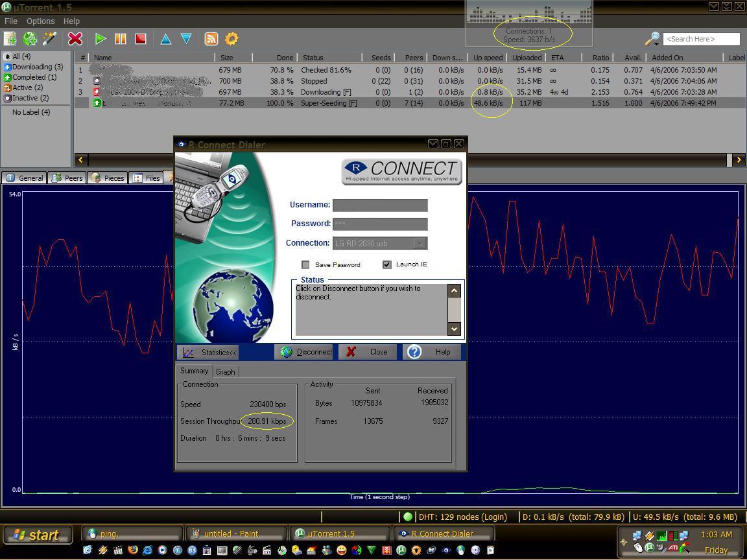Switch to the Peers tab
747x560 pixels.
pyautogui.click(x=67, y=178)
